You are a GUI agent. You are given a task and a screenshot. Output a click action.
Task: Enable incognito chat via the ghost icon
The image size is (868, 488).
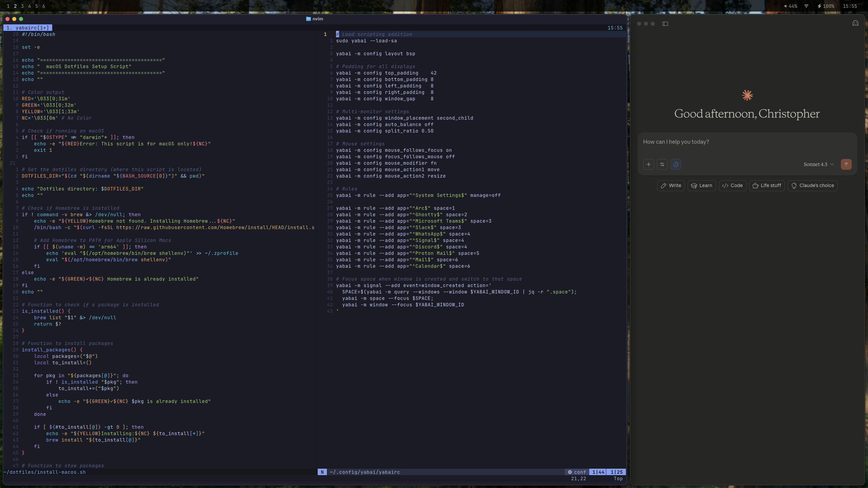pyautogui.click(x=855, y=23)
